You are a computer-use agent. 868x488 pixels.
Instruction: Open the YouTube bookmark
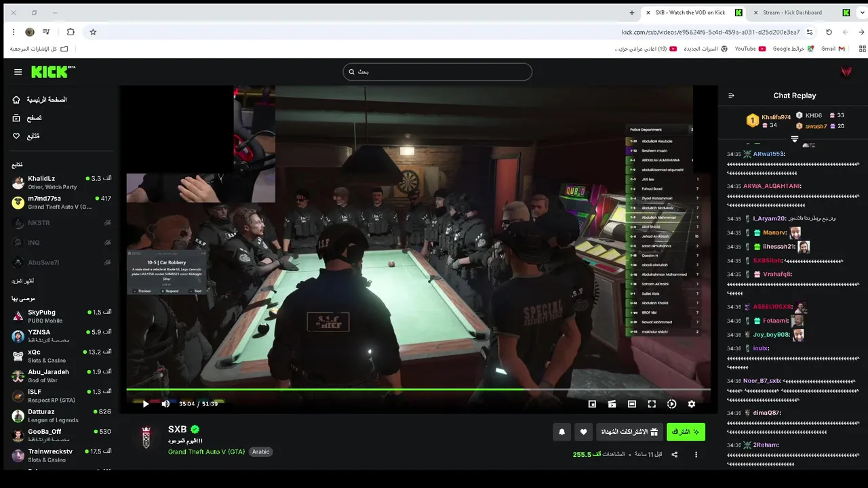(751, 49)
